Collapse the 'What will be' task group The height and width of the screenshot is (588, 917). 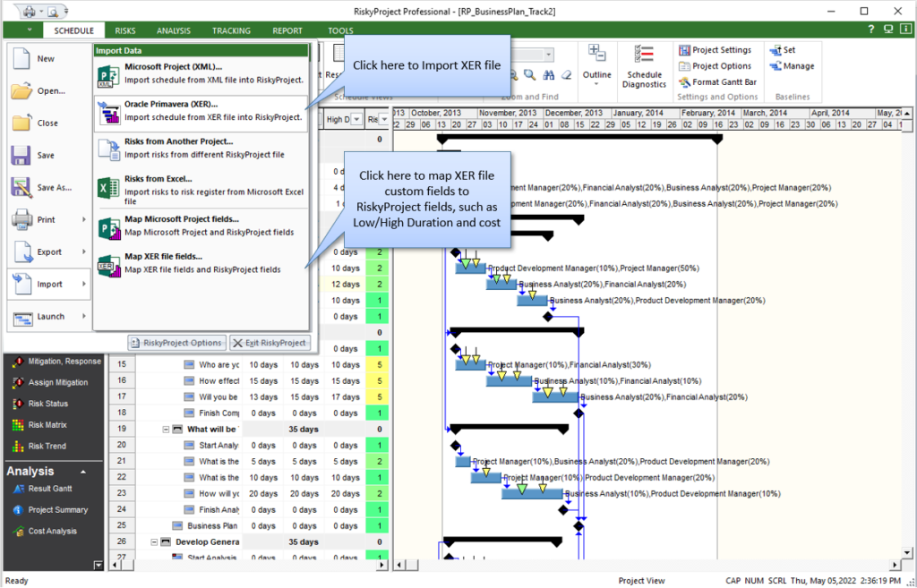pyautogui.click(x=165, y=429)
